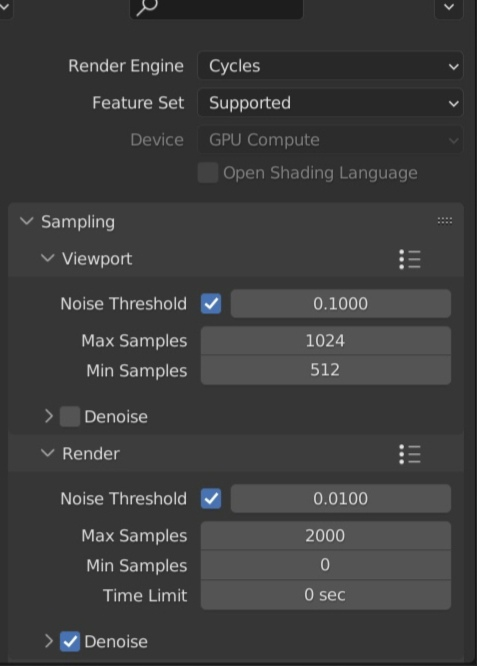This screenshot has width=477, height=666.
Task: Click the Time Limit 0 sec field
Action: [x=326, y=595]
